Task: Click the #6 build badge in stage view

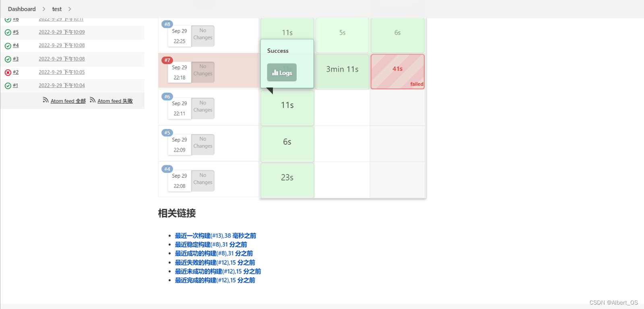Action: [167, 96]
